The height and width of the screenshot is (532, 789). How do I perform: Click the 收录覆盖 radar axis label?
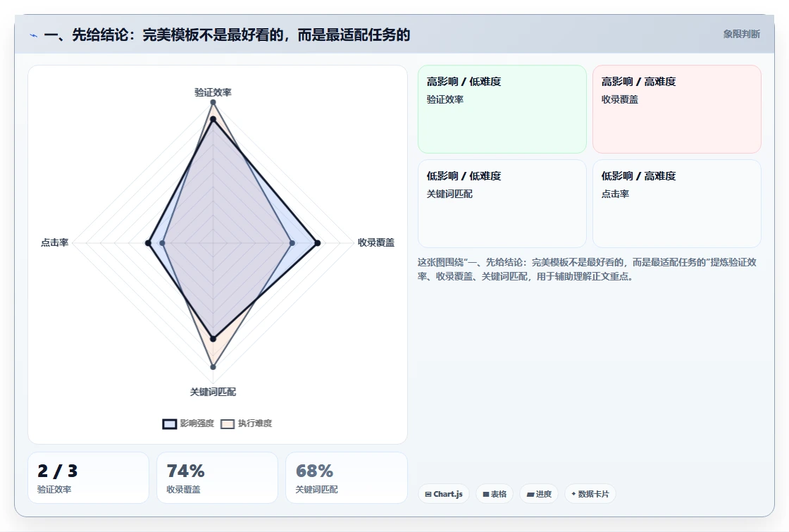point(376,242)
